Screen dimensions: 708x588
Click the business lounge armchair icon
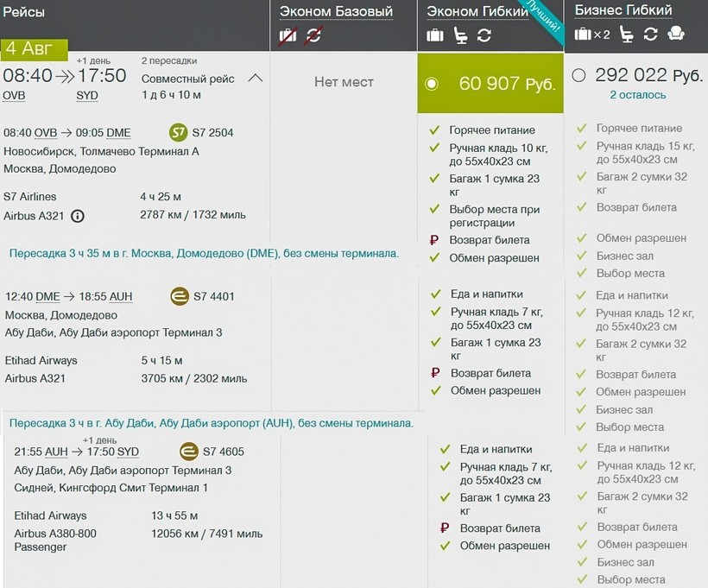point(676,34)
